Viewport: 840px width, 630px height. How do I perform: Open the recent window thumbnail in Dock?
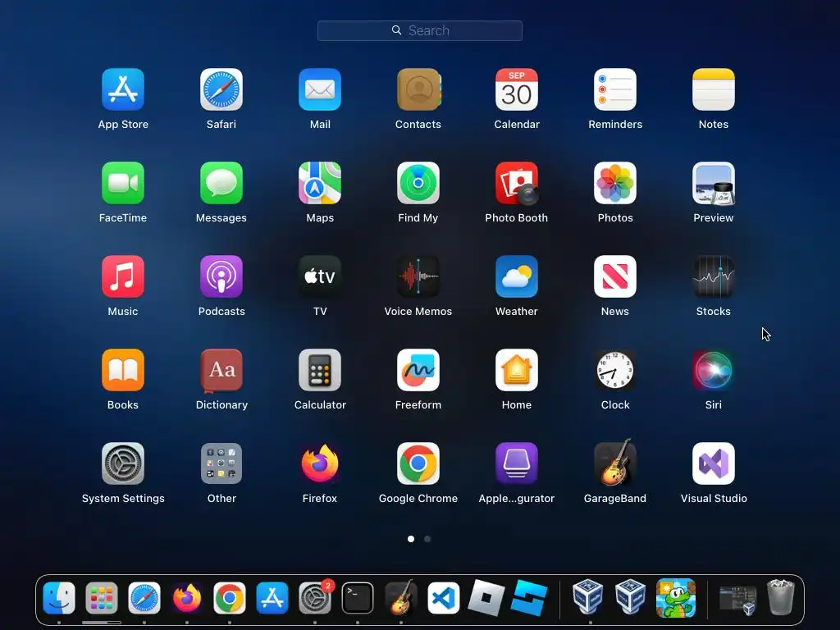[737, 600]
